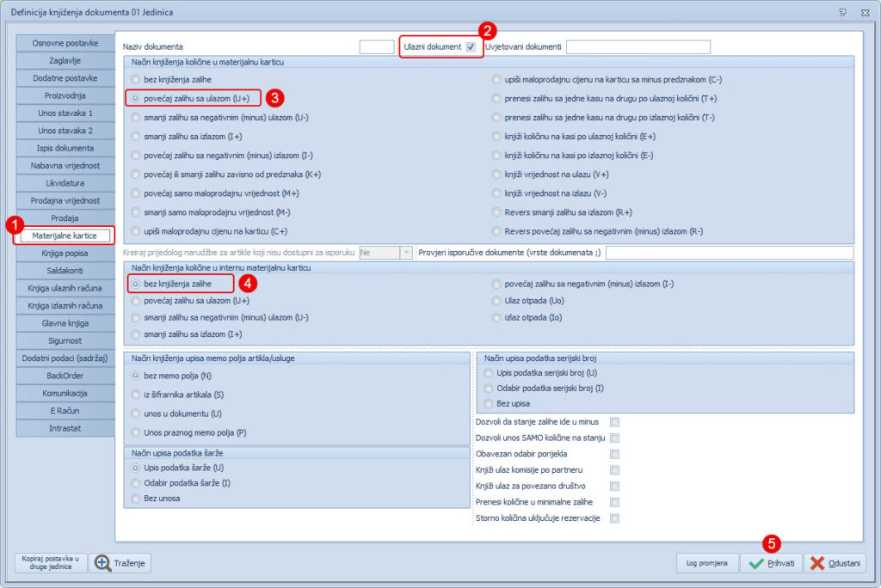Click Kopiraj postavke u druge jedinice button

pyautogui.click(x=50, y=563)
